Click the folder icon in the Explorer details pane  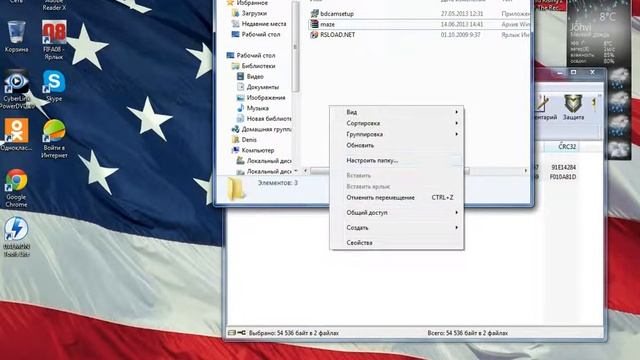236,189
